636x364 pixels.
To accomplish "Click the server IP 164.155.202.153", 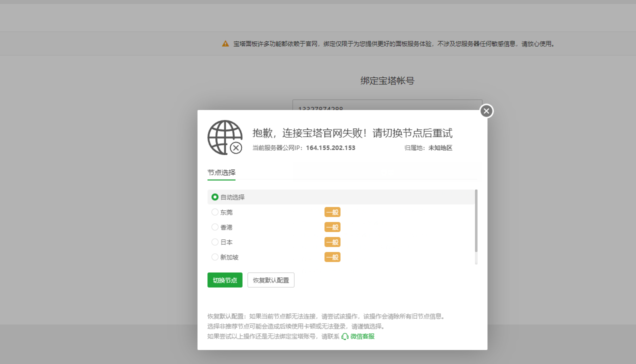I will tap(330, 148).
